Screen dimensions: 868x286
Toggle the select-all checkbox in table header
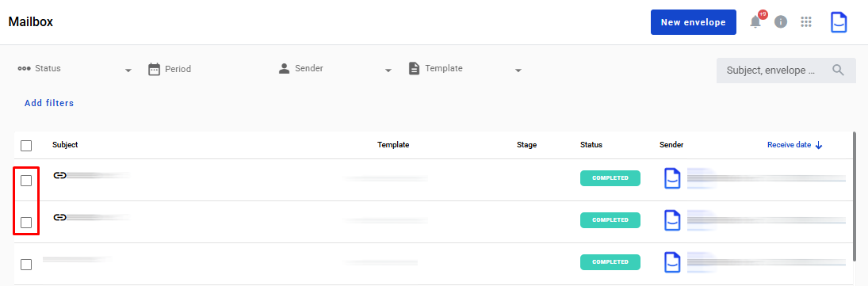26,146
